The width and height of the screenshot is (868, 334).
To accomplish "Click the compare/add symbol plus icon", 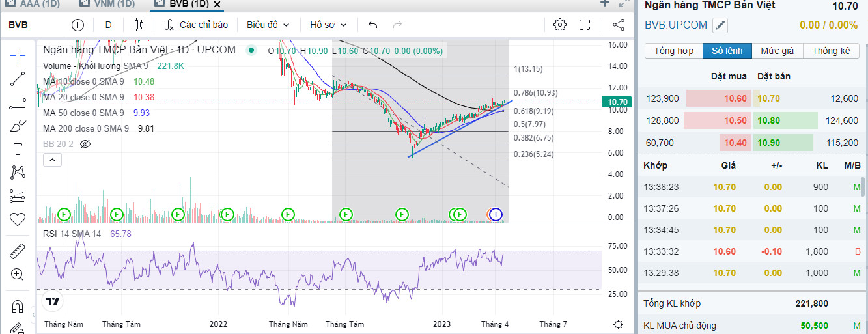I will coord(78,25).
